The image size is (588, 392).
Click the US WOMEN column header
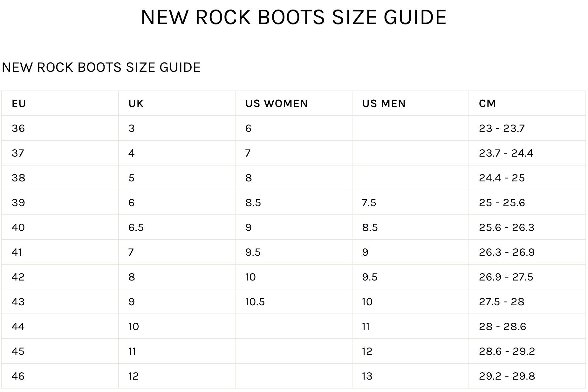277,104
